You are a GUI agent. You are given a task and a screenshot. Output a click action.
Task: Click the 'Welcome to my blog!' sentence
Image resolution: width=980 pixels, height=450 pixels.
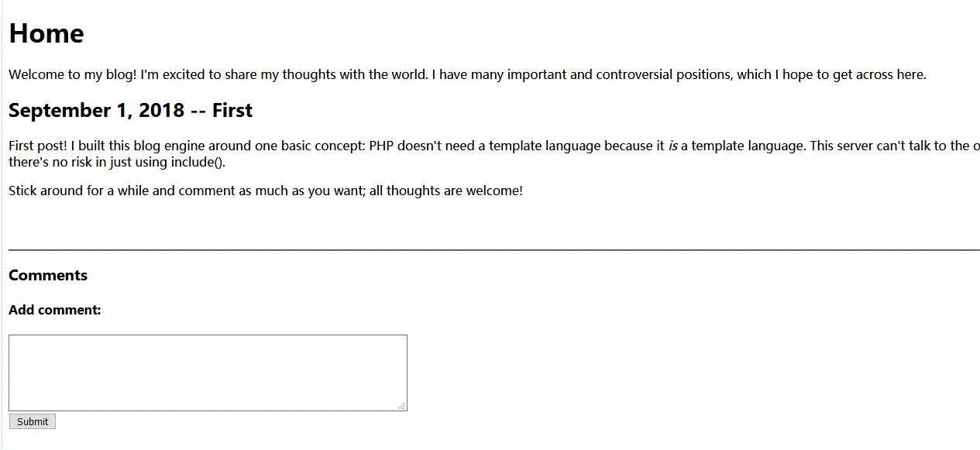coord(74,75)
